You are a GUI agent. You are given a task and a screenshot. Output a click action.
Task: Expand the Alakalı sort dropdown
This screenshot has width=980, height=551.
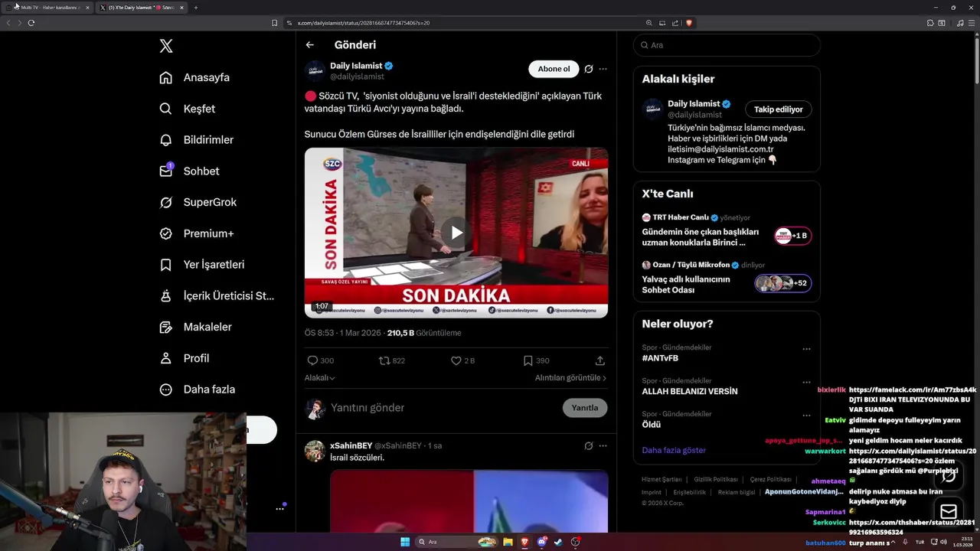(320, 378)
